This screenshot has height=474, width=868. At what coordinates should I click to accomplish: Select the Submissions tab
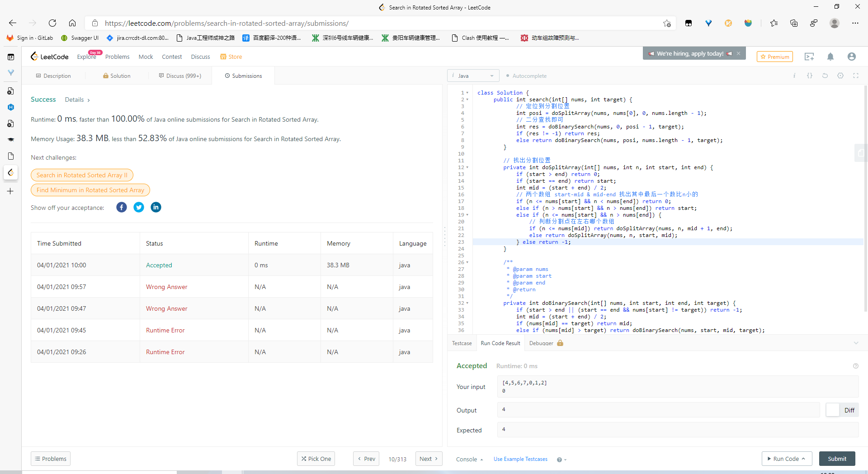point(243,76)
